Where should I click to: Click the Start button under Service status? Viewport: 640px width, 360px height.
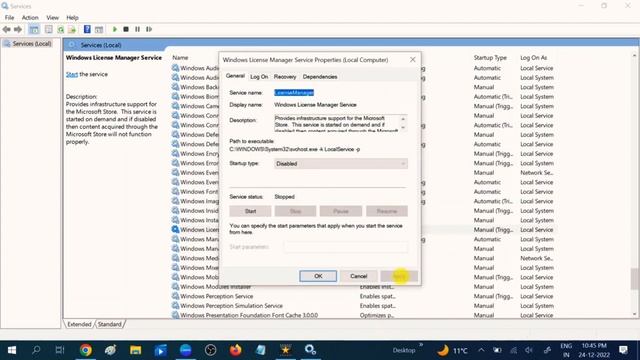coord(250,211)
